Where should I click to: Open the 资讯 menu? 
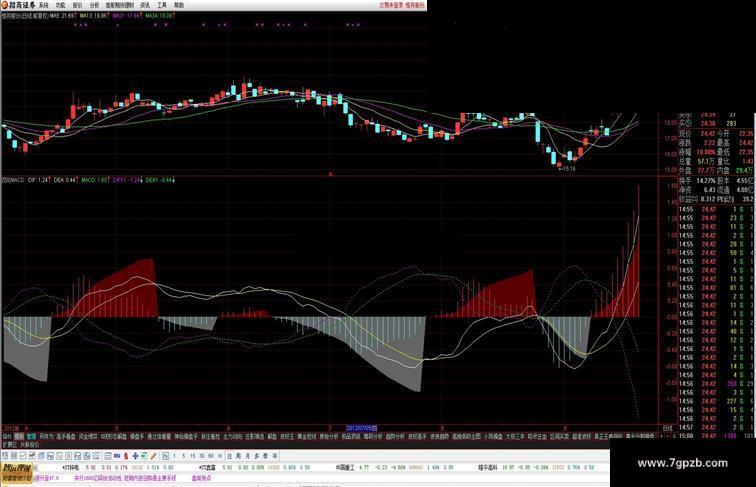click(145, 5)
